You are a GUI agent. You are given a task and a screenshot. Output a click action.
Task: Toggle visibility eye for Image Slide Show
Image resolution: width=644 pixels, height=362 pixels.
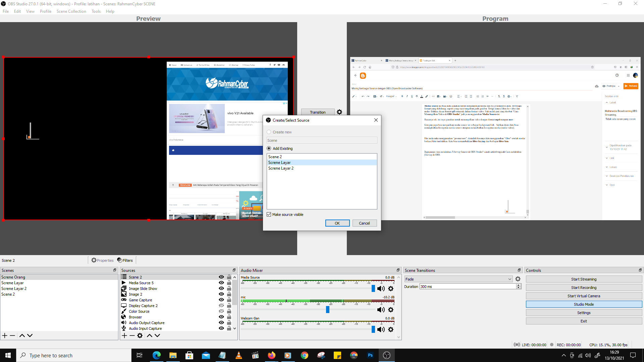pyautogui.click(x=221, y=288)
